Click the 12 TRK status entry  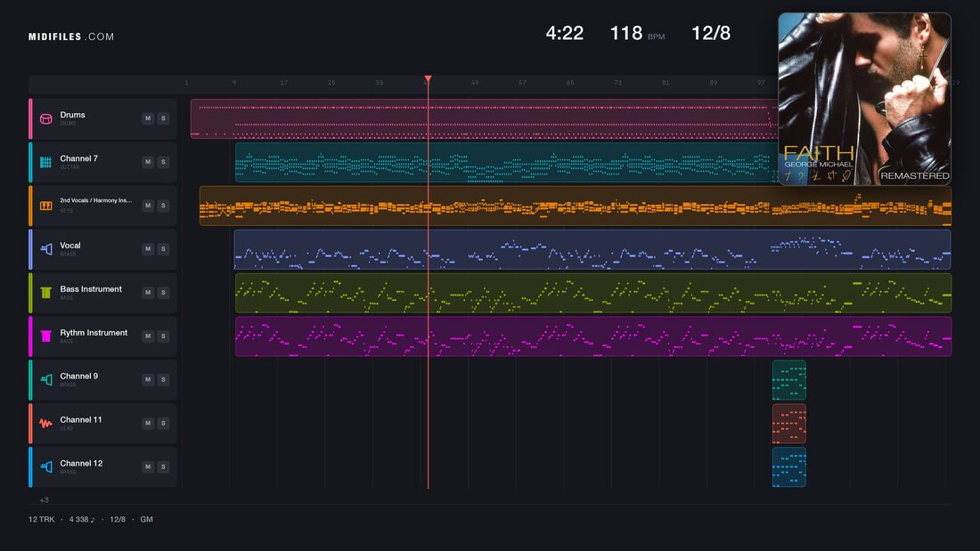[41, 519]
